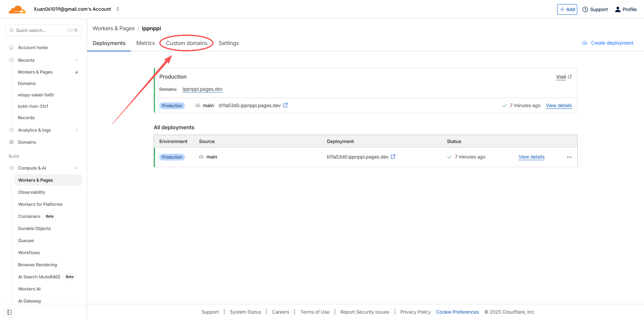
Task: Click the Create deployment cloud icon
Action: point(585,43)
